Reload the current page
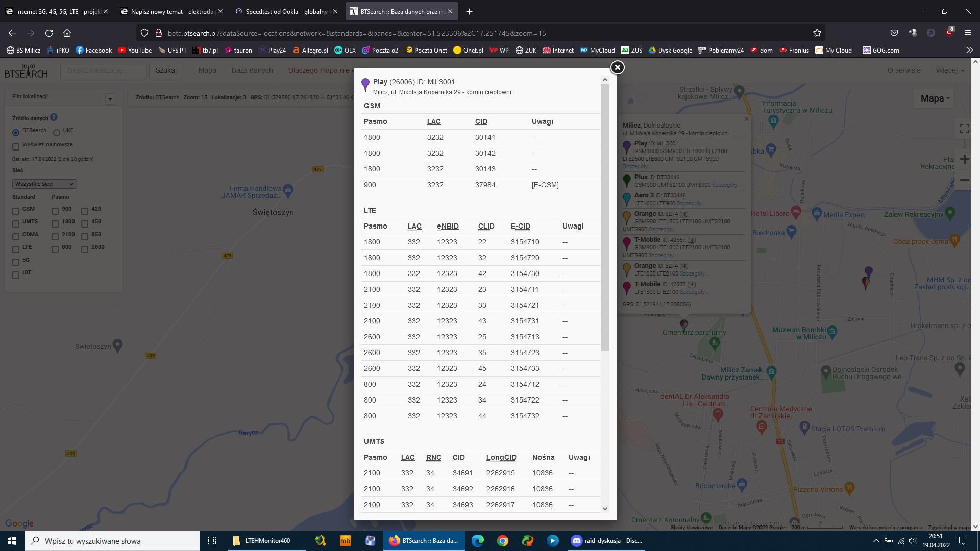The height and width of the screenshot is (551, 980). (x=49, y=33)
